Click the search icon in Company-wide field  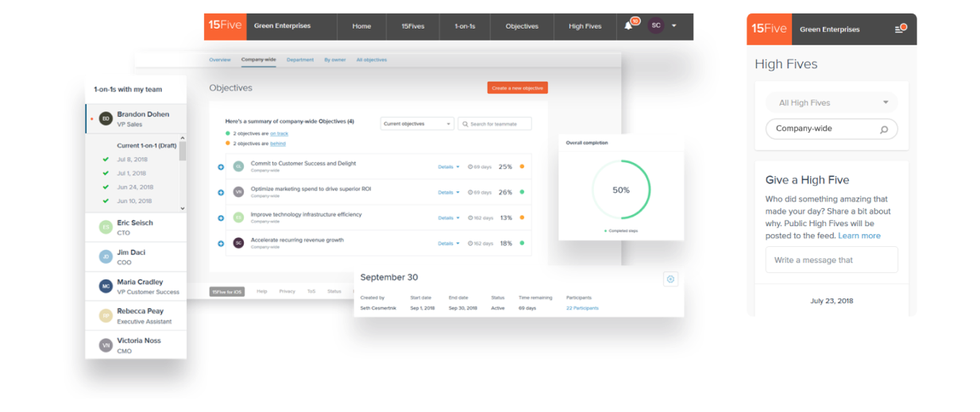coord(884,129)
